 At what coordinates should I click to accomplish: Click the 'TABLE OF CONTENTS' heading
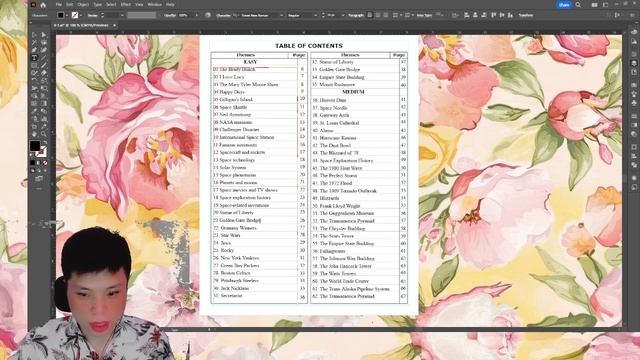click(309, 46)
